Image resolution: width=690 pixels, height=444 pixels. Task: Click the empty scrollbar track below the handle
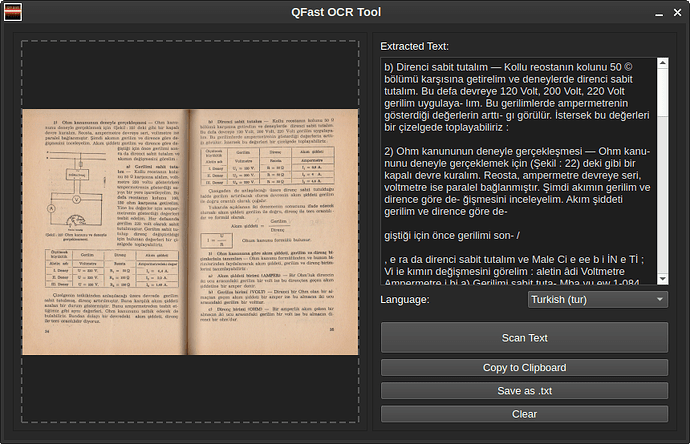coord(663,200)
